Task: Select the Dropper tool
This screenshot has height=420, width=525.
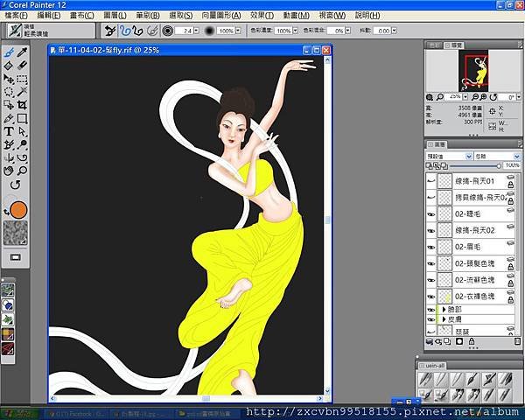Action: click(23, 52)
